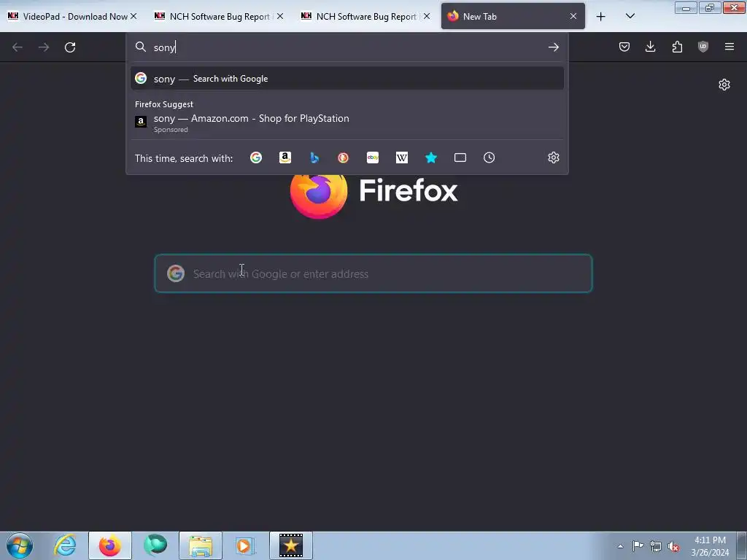The width and height of the screenshot is (747, 560).
Task: Open network status tray icon
Action: [656, 546]
